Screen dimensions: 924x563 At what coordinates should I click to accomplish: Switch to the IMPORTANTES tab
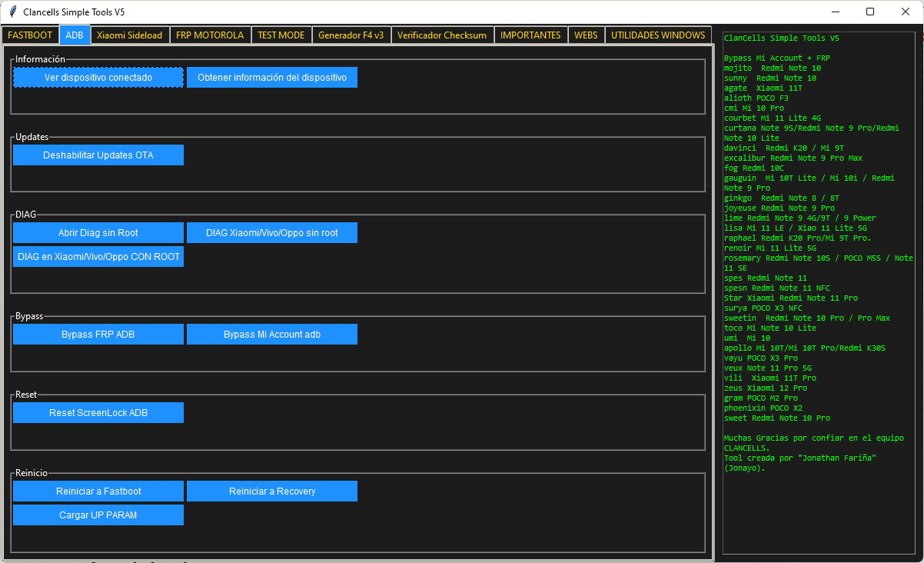click(531, 35)
